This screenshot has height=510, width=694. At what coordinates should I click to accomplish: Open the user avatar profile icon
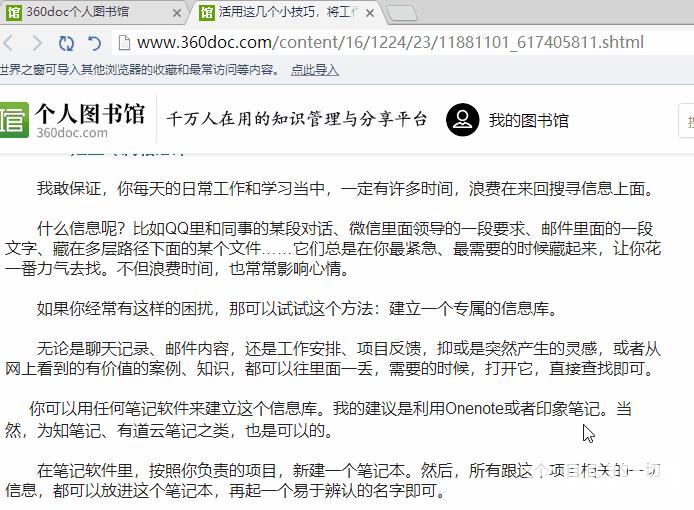pos(463,120)
